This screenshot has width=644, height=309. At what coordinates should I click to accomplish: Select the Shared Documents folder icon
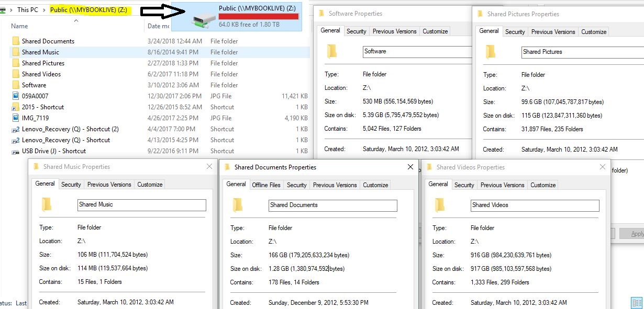coord(16,41)
